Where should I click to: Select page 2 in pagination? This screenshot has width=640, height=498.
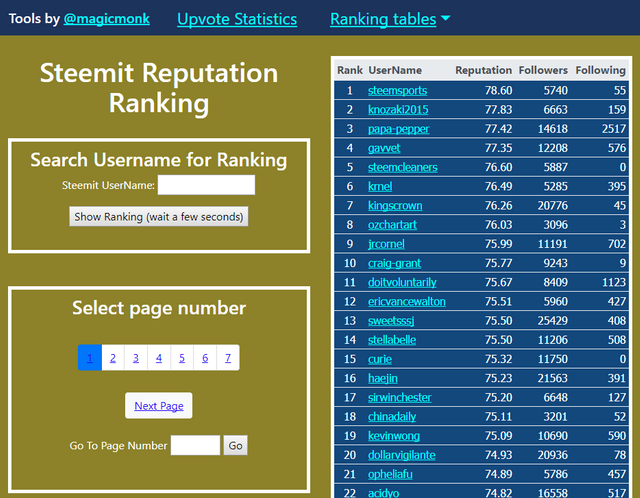click(x=113, y=358)
